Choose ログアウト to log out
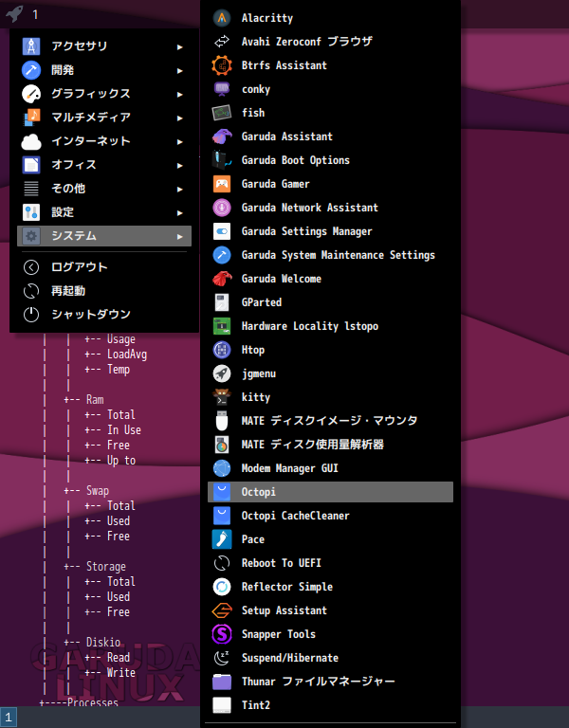The image size is (569, 728). click(x=104, y=267)
